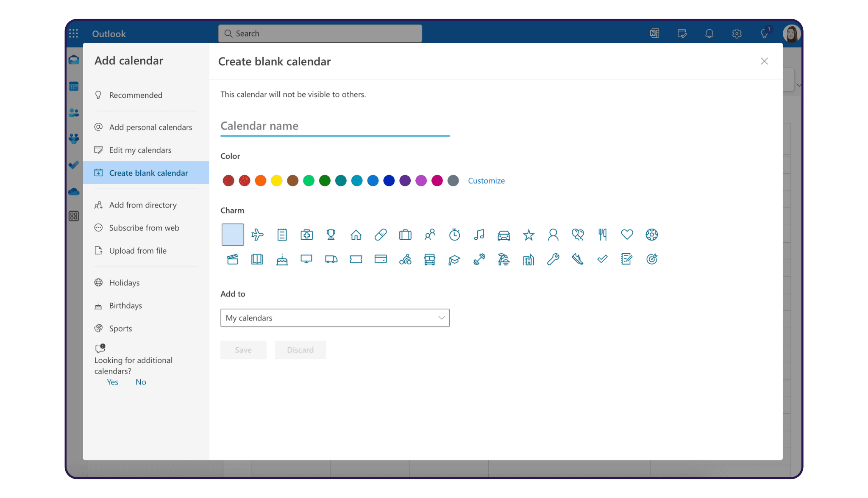This screenshot has width=868, height=498.
Task: Open OneDrive from left rail
Action: click(x=74, y=191)
